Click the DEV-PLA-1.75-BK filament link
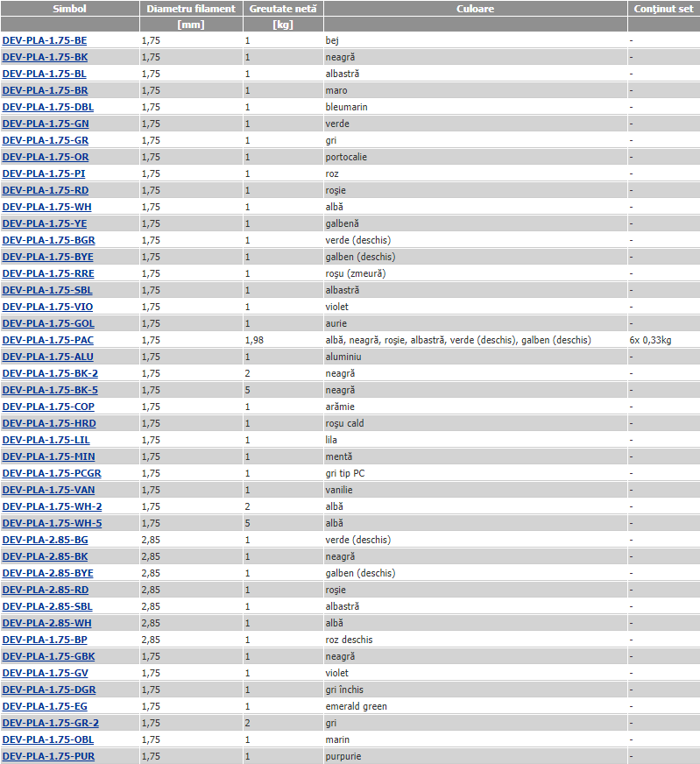 click(45, 57)
